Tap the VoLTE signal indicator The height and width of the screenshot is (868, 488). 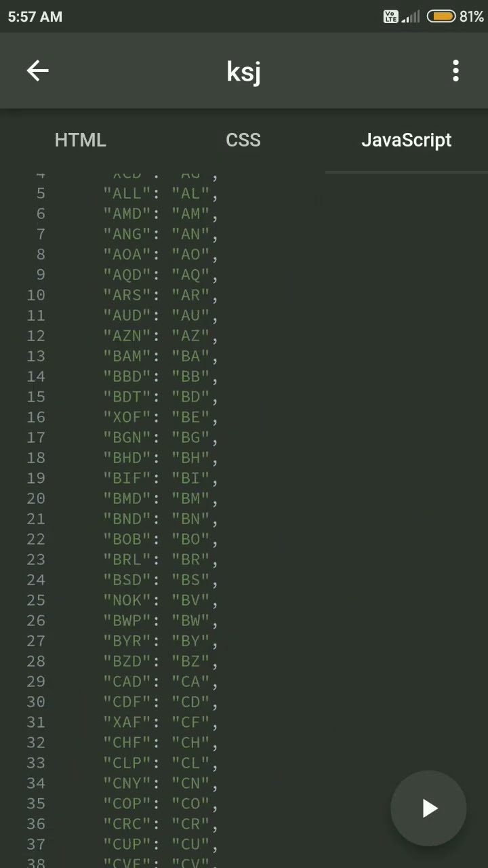tap(391, 16)
